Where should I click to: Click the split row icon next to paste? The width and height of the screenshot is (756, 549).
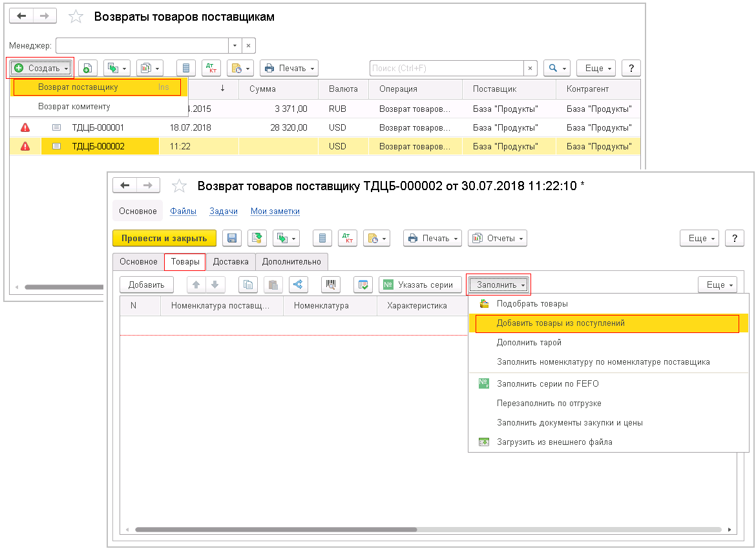[299, 285]
